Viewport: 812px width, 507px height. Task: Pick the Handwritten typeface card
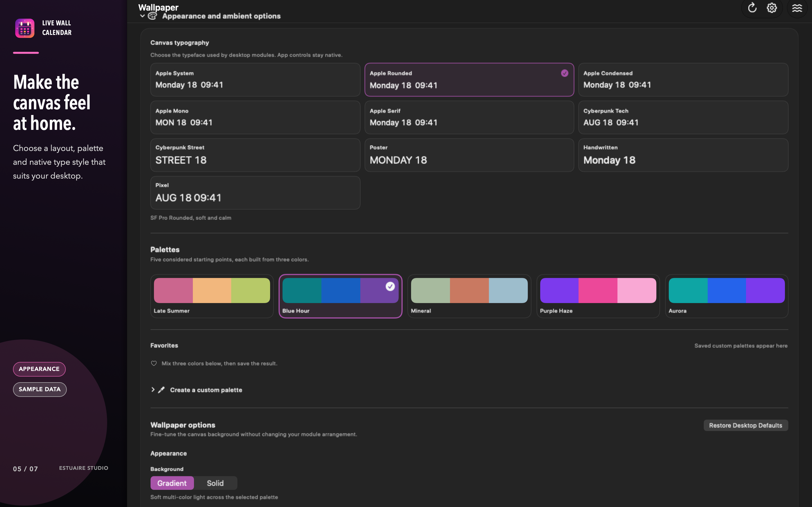[683, 155]
